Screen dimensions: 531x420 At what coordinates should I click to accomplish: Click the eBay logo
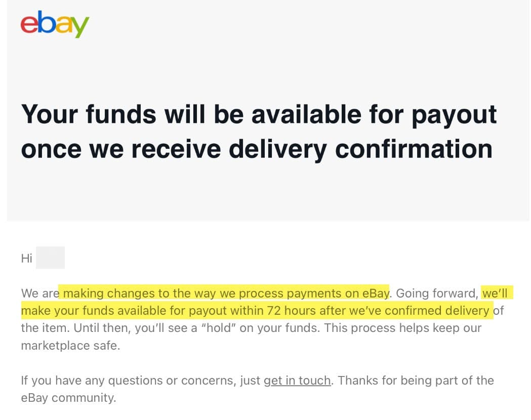[x=55, y=25]
